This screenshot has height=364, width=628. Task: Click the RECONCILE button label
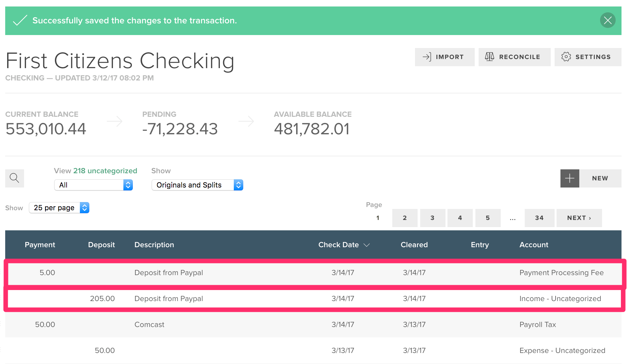click(520, 57)
